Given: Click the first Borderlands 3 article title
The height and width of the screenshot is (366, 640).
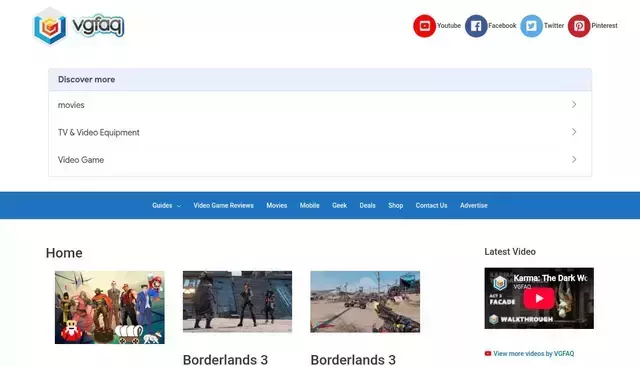Looking at the screenshot, I should (225, 360).
